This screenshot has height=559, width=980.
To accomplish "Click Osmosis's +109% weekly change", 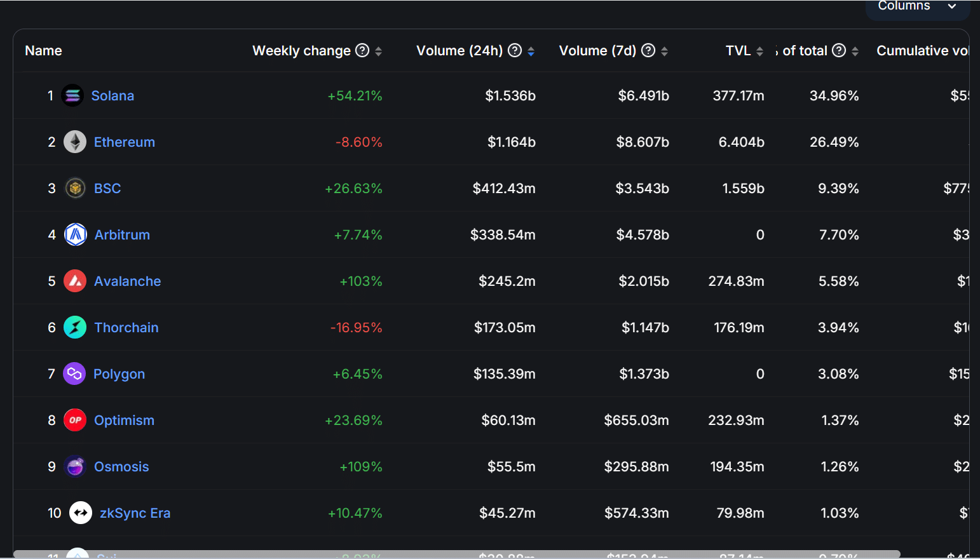I will (361, 466).
